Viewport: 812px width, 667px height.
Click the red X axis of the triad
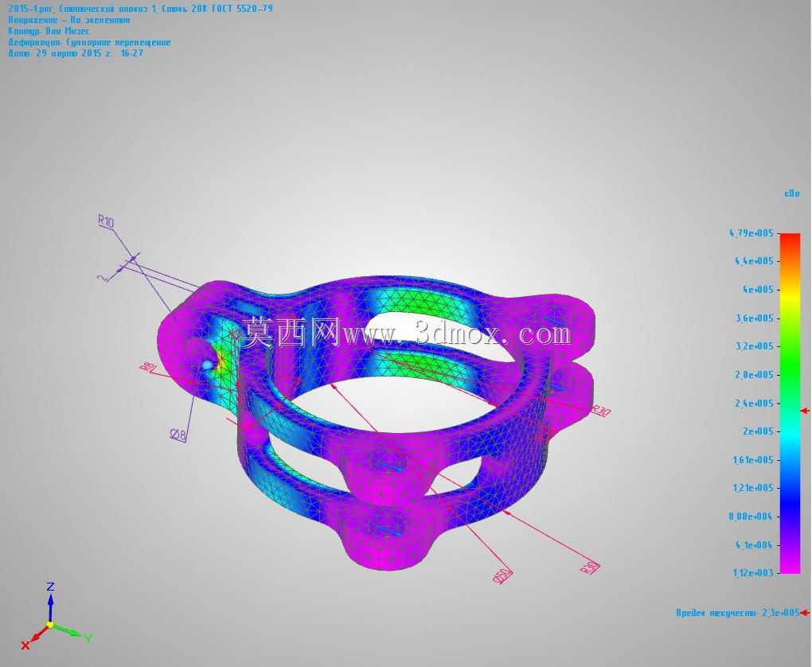tap(37, 635)
